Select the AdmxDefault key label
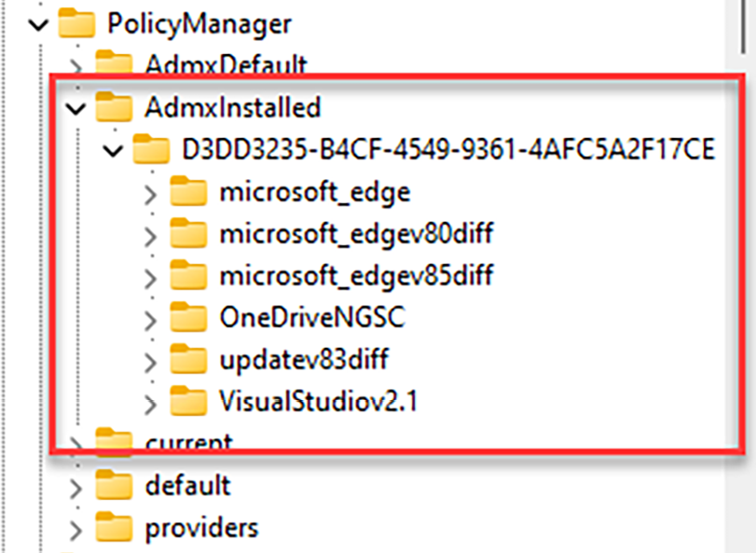Image resolution: width=756 pixels, height=553 pixels. [226, 65]
